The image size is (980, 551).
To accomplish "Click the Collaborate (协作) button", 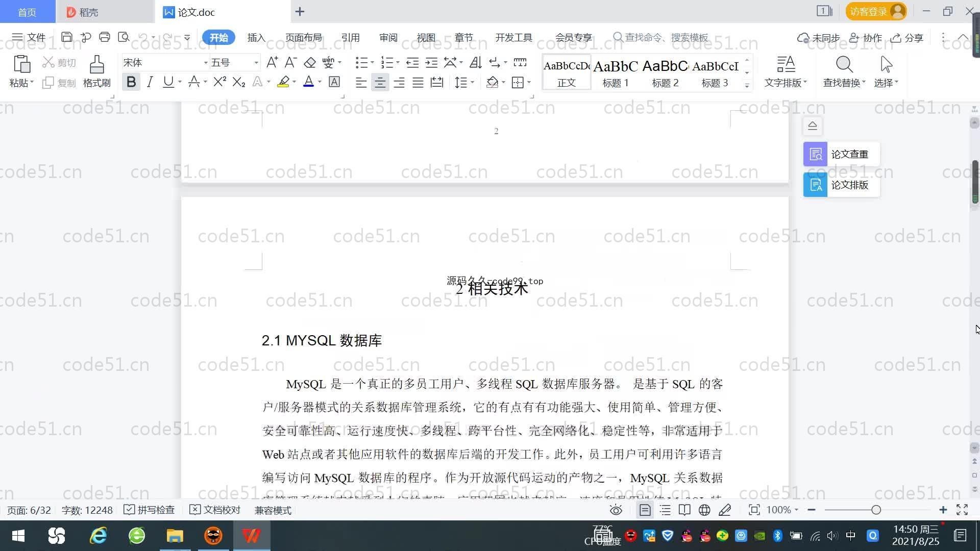I will point(866,38).
